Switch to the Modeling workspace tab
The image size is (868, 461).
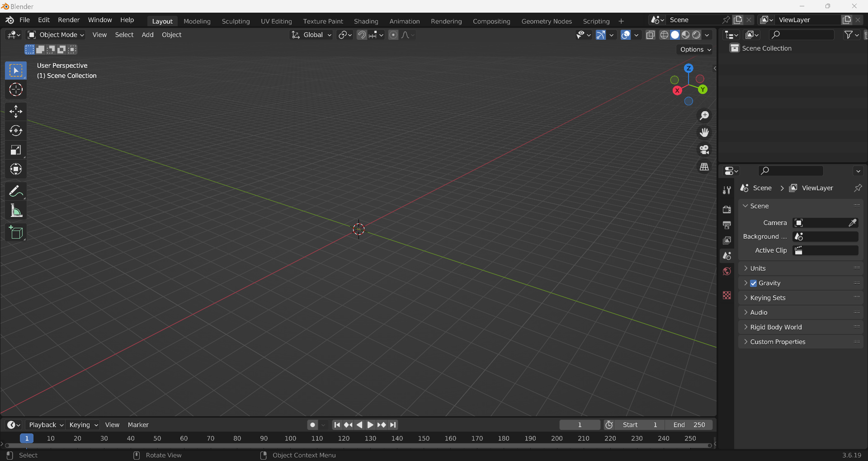197,21
